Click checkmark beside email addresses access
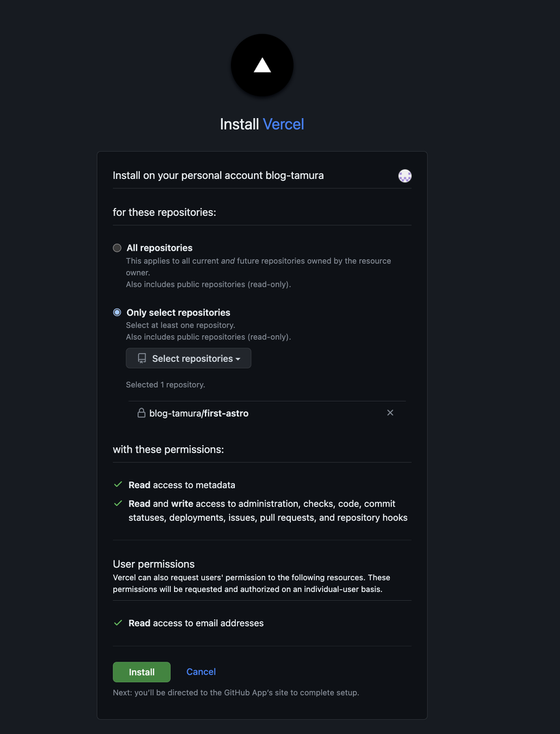 coord(118,623)
